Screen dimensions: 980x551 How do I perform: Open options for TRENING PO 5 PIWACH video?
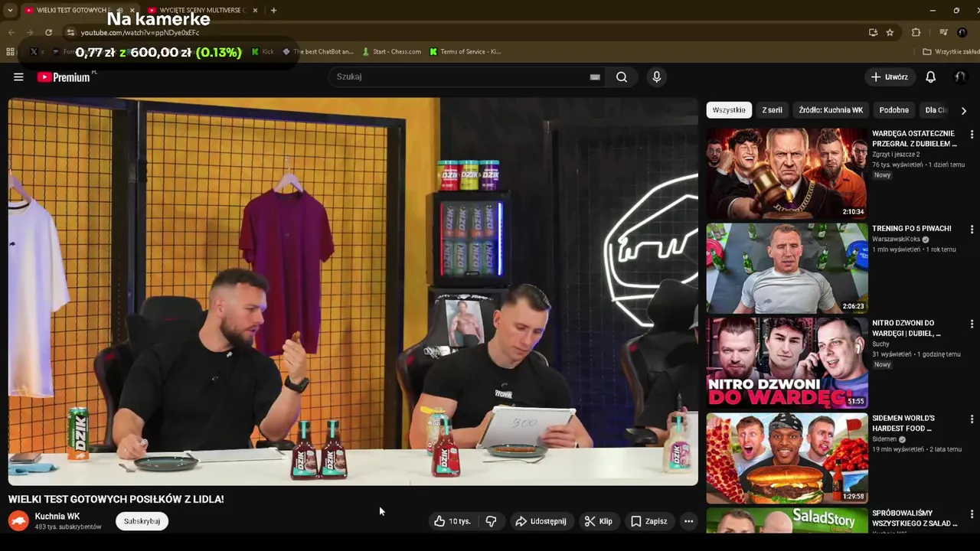[972, 230]
